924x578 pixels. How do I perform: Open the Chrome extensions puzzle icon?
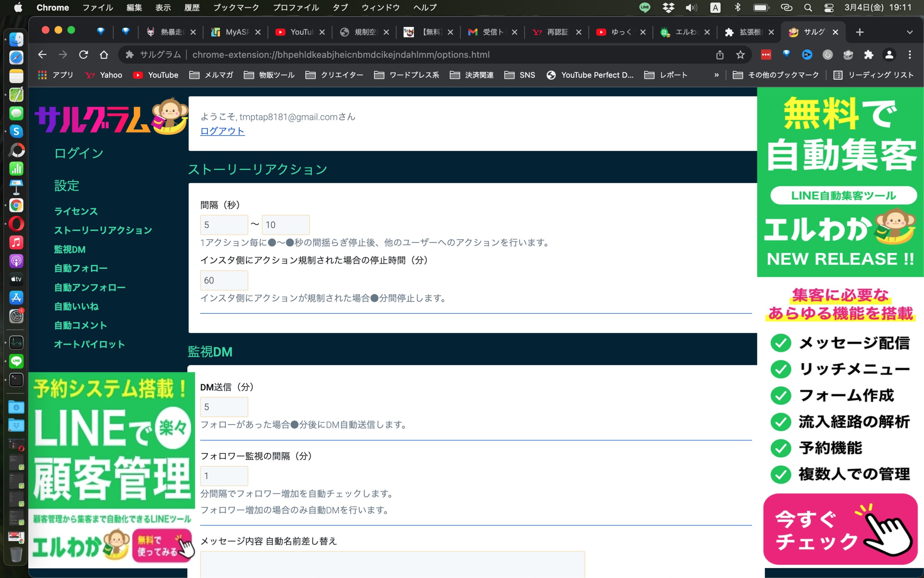(x=869, y=55)
